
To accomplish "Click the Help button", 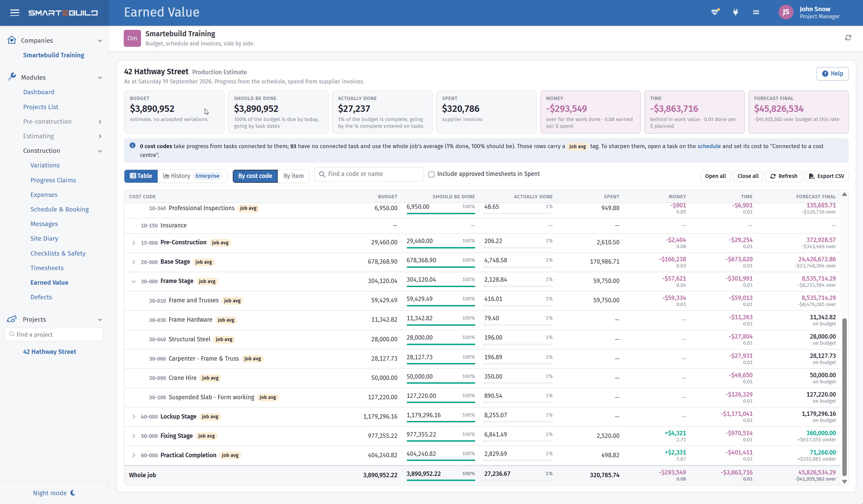I will [x=832, y=74].
